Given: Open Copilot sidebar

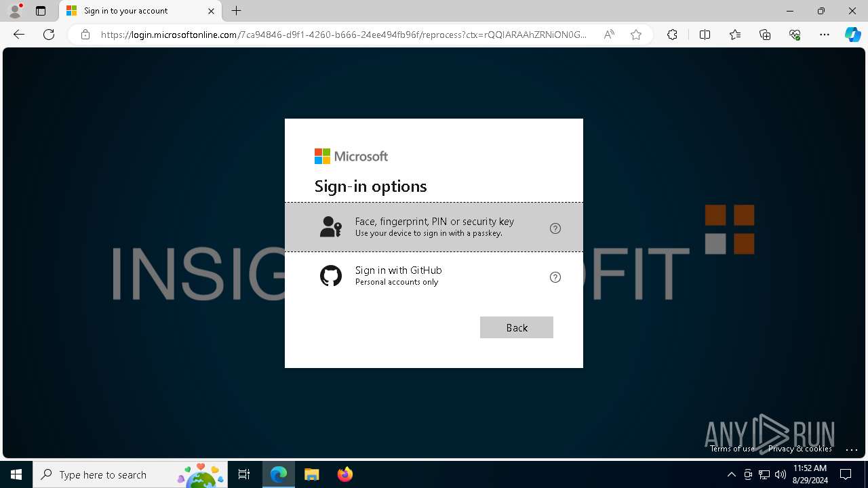Looking at the screenshot, I should click(x=853, y=35).
